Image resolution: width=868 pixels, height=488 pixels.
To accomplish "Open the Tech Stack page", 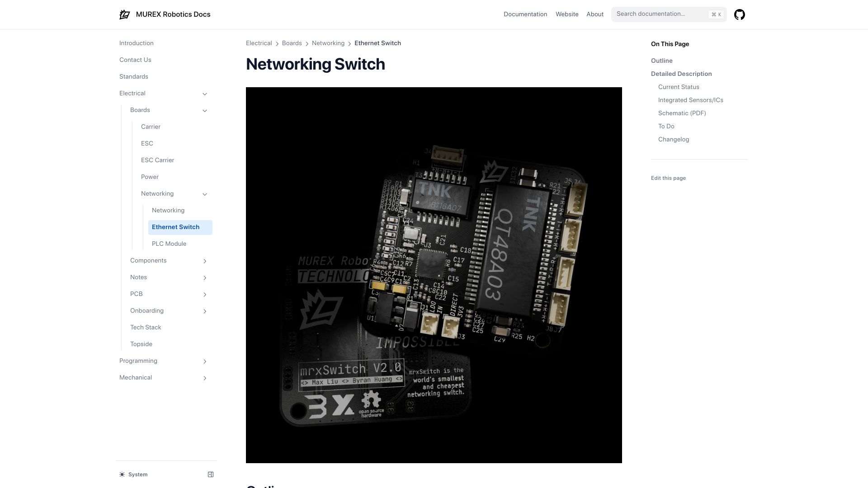I will [x=146, y=328].
